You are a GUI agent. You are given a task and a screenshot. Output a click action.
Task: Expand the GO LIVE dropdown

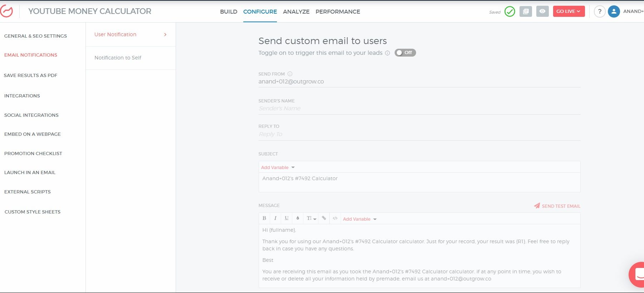[569, 11]
